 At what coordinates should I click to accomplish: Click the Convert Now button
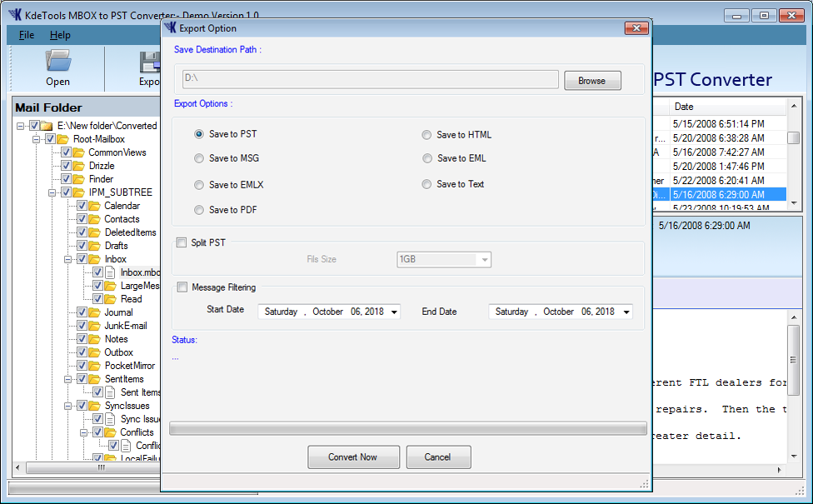[x=353, y=457]
